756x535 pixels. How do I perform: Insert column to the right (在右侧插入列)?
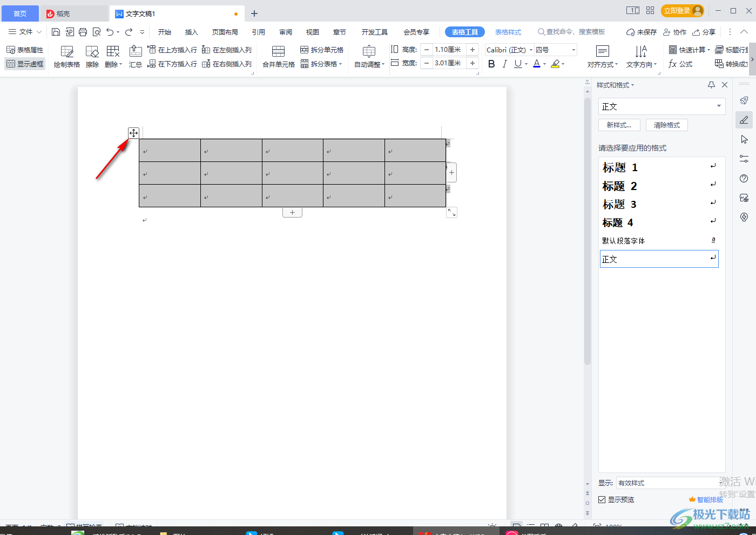click(x=227, y=64)
